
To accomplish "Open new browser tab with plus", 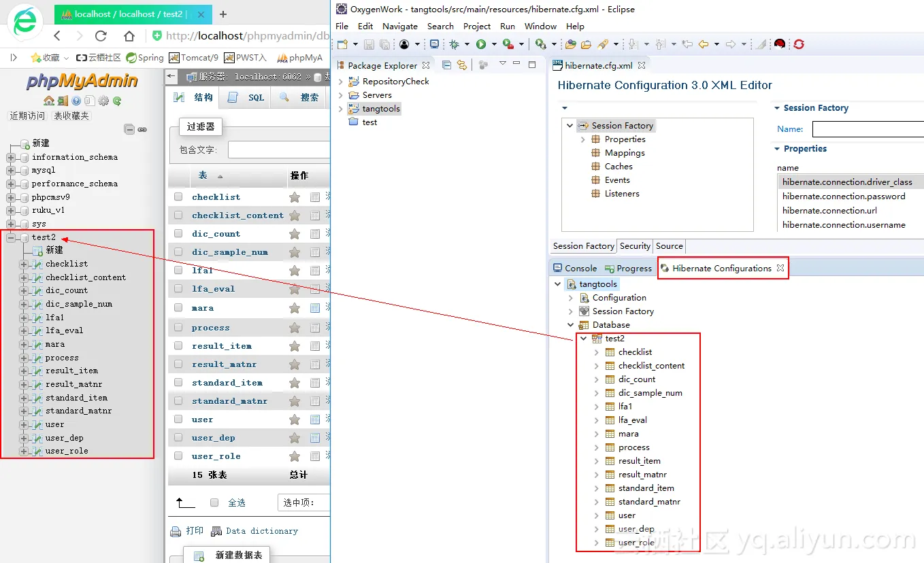I will click(x=223, y=14).
